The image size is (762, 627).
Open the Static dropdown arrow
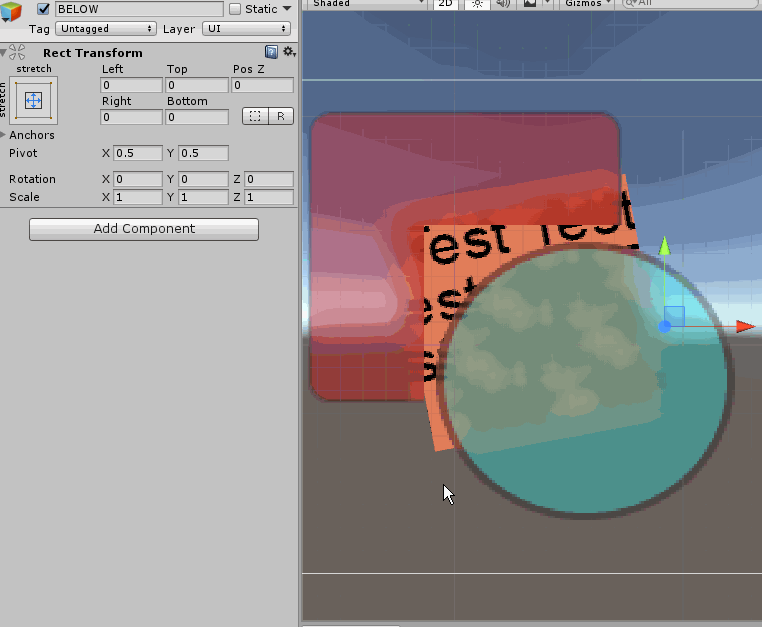287,8
